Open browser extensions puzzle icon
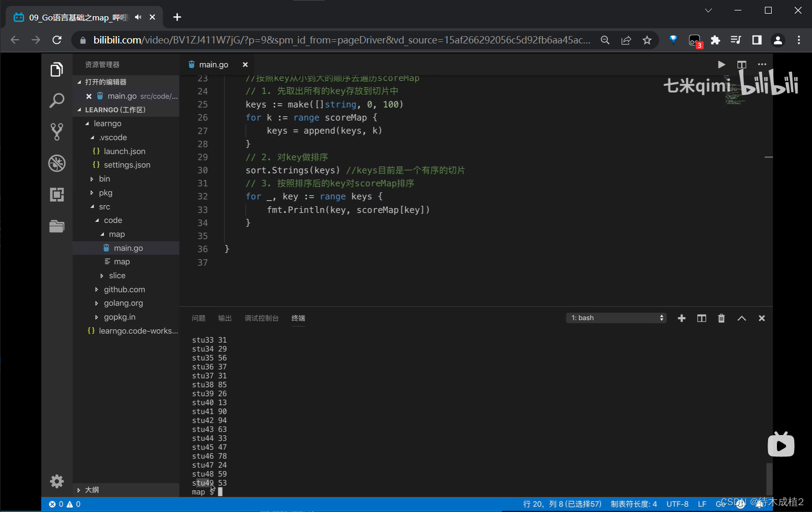The image size is (812, 512). [715, 40]
